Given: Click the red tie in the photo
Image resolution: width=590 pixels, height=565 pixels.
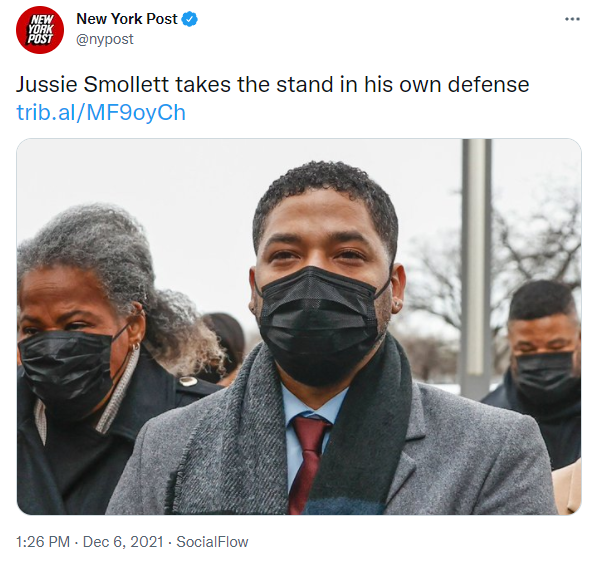Looking at the screenshot, I should coord(308,461).
